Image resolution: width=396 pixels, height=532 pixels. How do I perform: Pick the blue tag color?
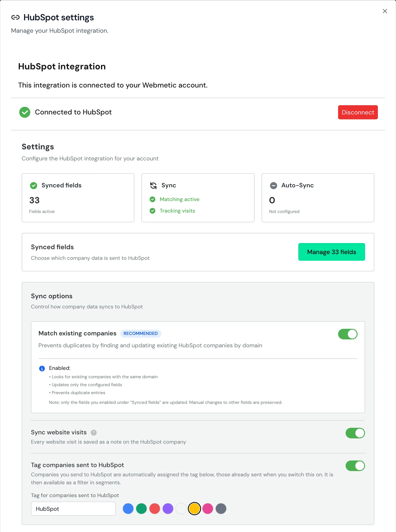(x=128, y=509)
